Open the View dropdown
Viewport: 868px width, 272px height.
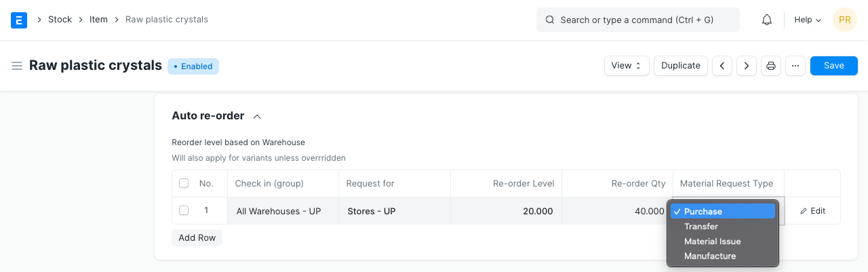pos(627,66)
